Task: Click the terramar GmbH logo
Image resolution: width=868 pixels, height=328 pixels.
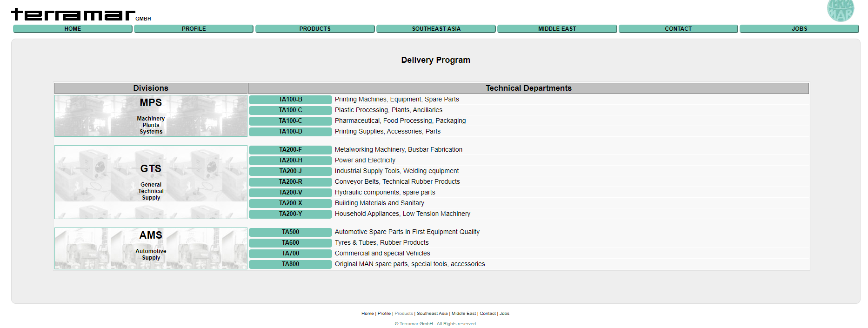Action: [81, 14]
